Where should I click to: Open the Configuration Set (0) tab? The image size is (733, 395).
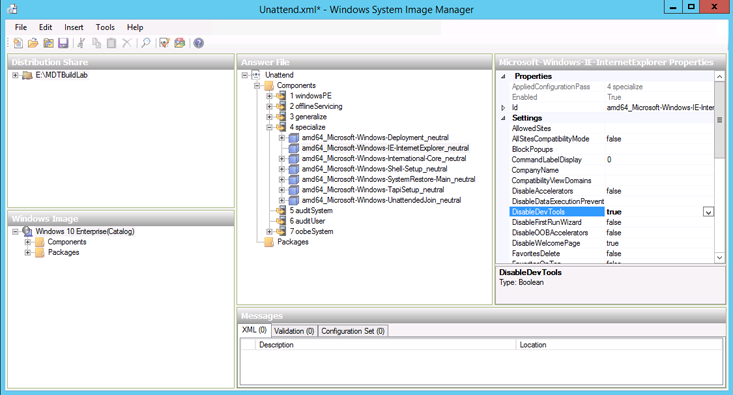click(353, 331)
